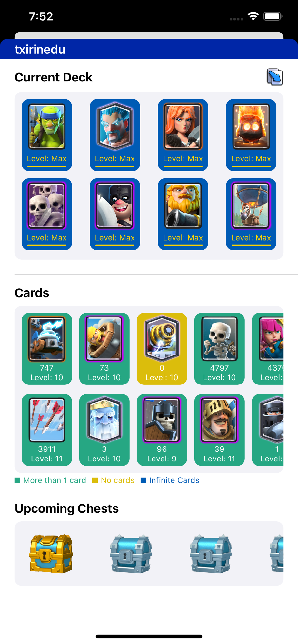Tap the Zappies card with 747 count
The height and width of the screenshot is (644, 298).
tap(47, 349)
